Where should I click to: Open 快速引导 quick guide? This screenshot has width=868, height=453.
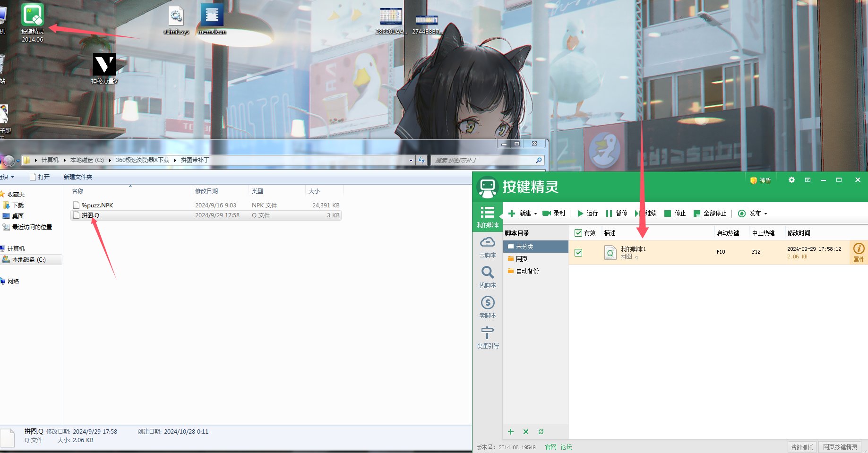coord(488,338)
